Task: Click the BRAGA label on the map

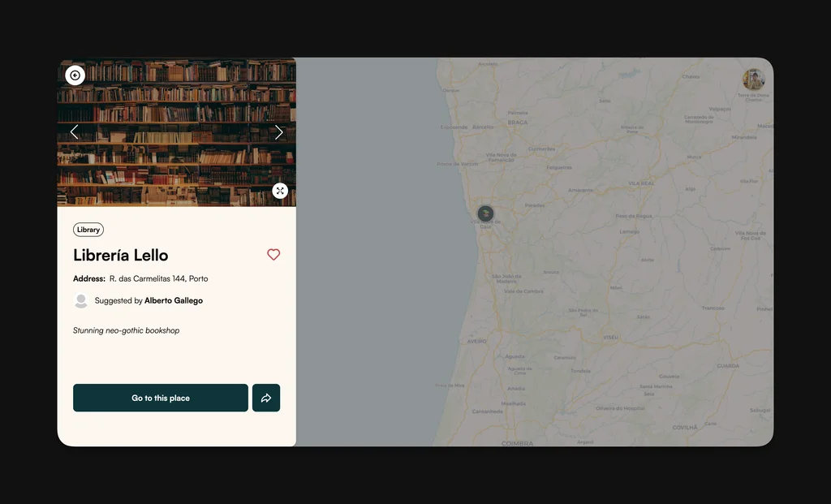Action: [x=517, y=123]
